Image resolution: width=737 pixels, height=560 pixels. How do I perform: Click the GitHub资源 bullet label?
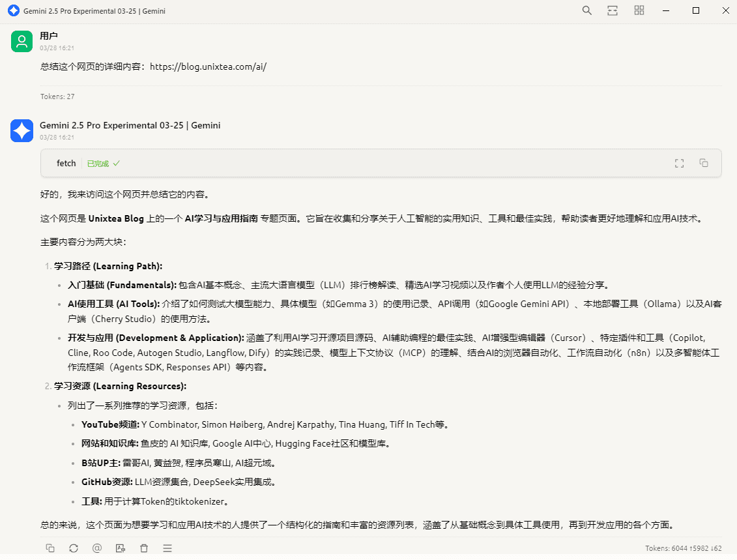107,482
